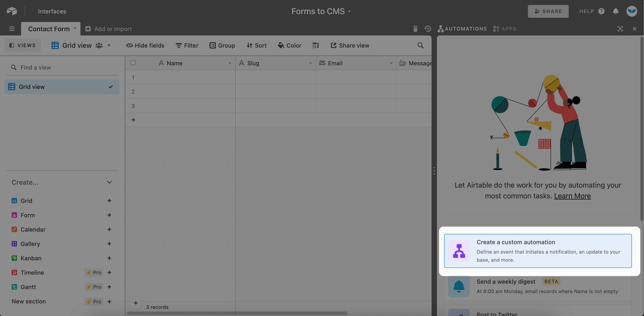Toggle collaborator highlighting on Grid view
Screen dimensions: 644x316
(99, 45)
